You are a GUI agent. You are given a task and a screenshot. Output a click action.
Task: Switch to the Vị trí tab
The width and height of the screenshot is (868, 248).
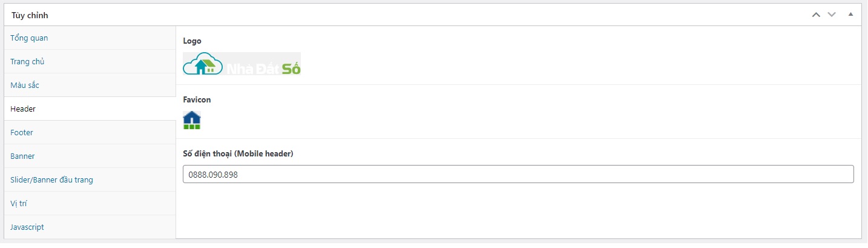pos(19,204)
